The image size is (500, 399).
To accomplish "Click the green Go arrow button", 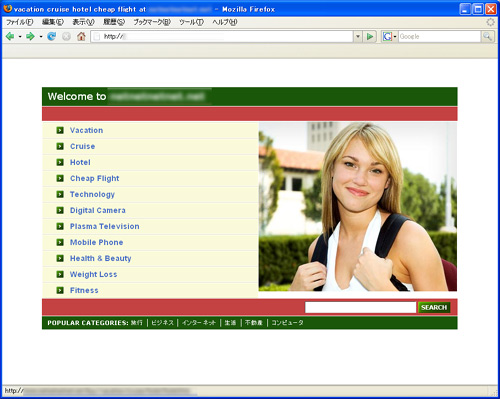I will pos(370,36).
